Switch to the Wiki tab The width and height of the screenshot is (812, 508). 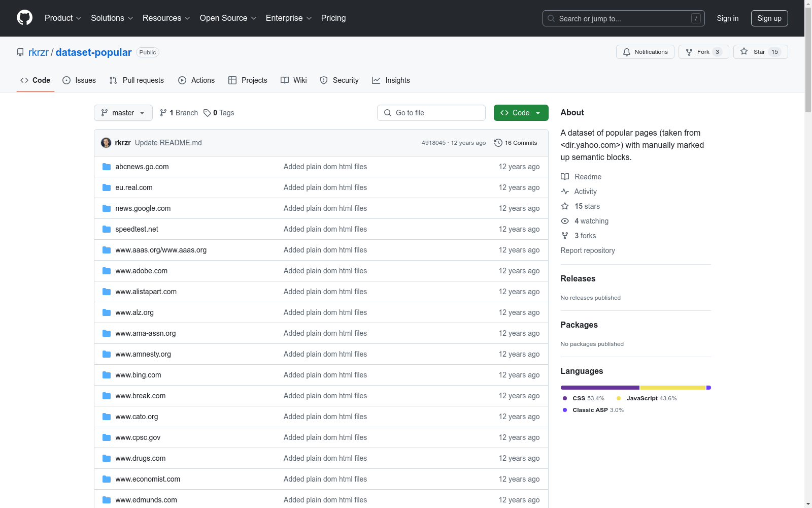[294, 80]
